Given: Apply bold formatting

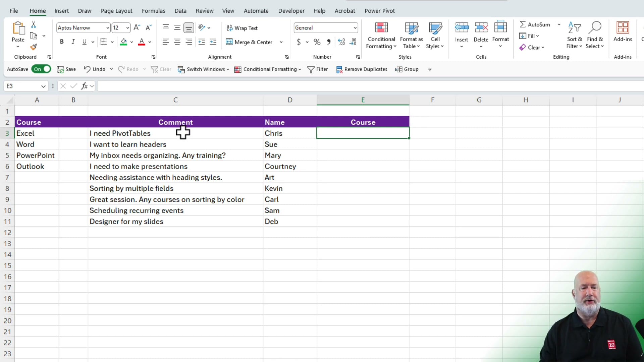Looking at the screenshot, I should 62,42.
